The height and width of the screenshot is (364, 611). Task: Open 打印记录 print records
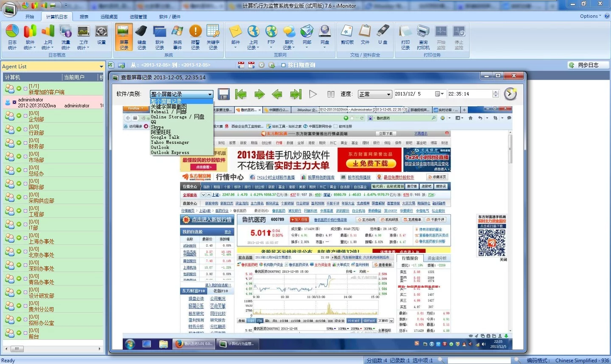(405, 37)
